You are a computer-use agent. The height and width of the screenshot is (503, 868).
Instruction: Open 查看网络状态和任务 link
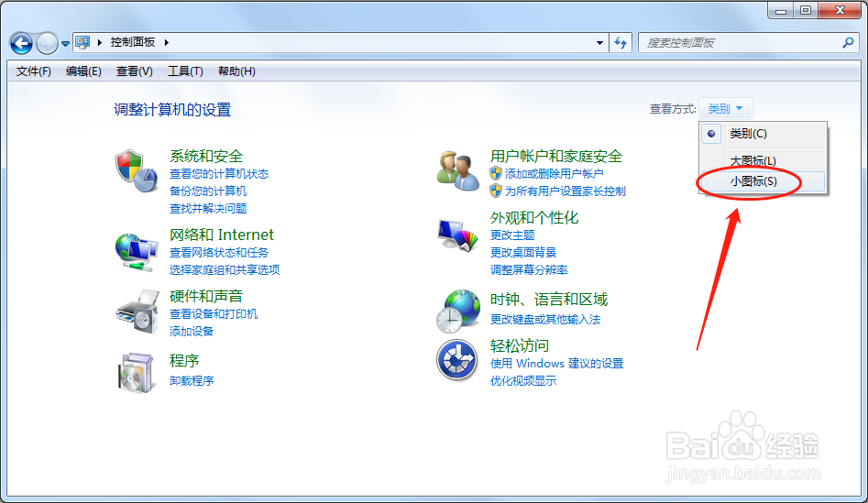[219, 252]
